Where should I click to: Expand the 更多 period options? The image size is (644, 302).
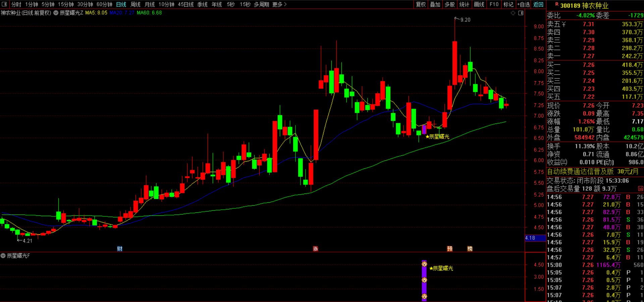click(279, 4)
